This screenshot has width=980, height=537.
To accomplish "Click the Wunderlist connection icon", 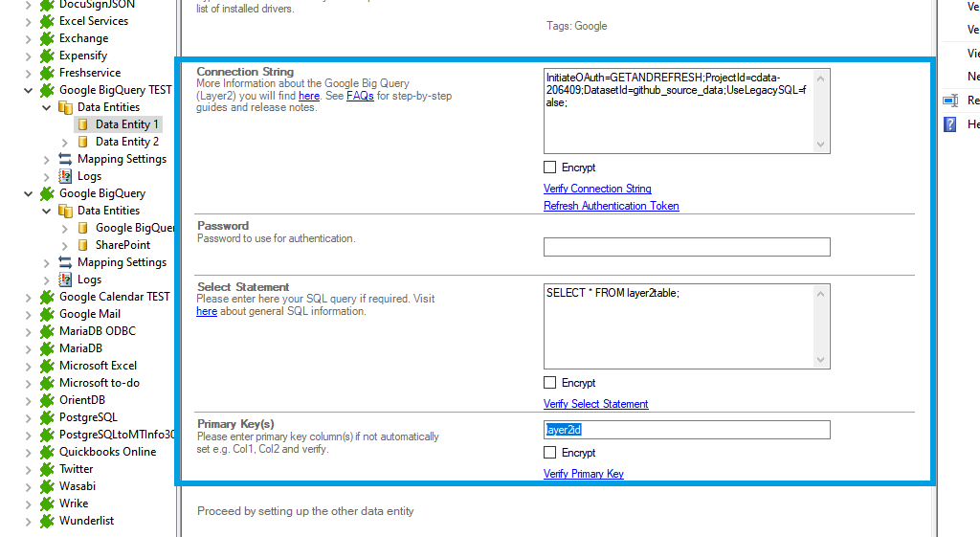I will (x=47, y=521).
